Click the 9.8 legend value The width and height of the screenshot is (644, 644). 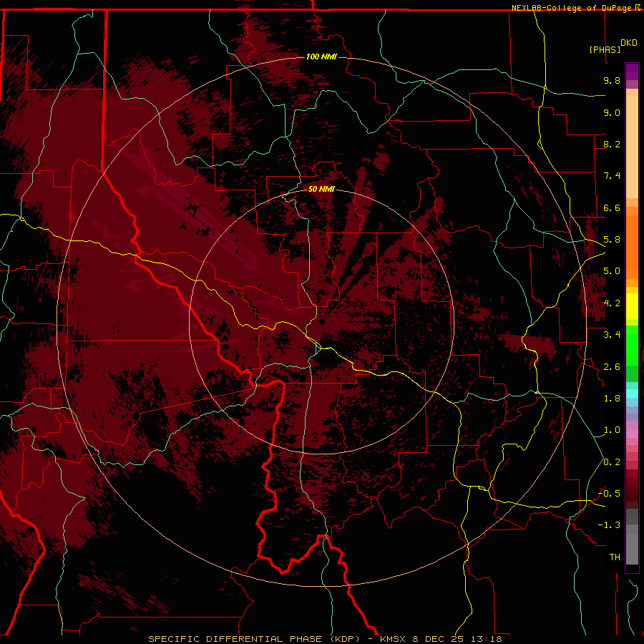coord(612,80)
